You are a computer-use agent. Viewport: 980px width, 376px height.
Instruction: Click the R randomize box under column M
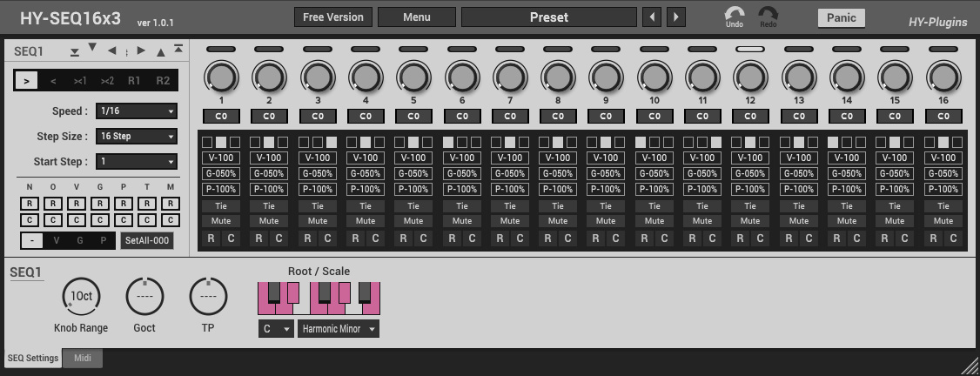[171, 204]
